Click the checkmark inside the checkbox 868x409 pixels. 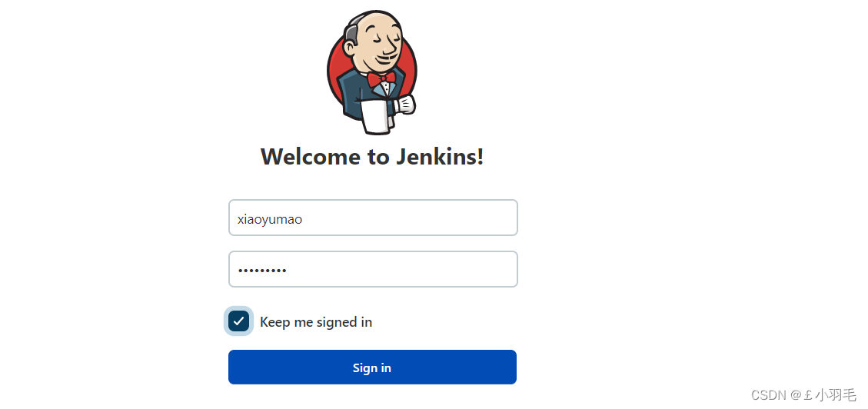[x=238, y=321]
